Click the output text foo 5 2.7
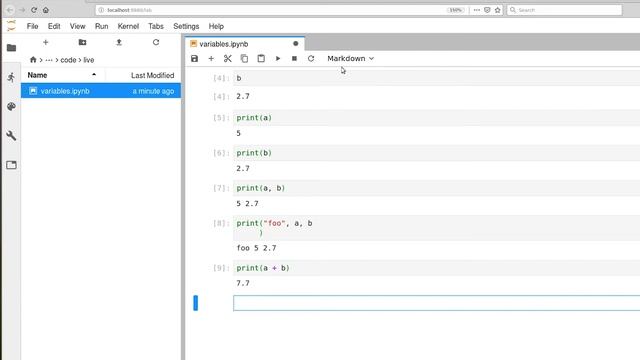Screen dimensions: 640x360 click(x=256, y=248)
